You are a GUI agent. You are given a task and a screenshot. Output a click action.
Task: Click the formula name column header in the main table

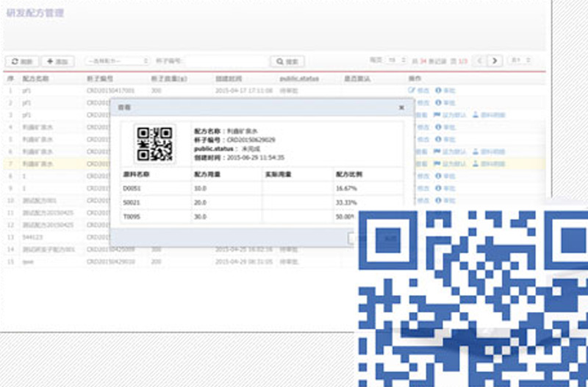coord(35,79)
